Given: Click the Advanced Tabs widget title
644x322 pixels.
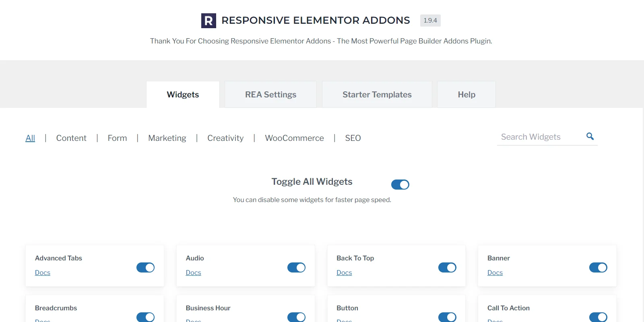Looking at the screenshot, I should click(x=58, y=258).
